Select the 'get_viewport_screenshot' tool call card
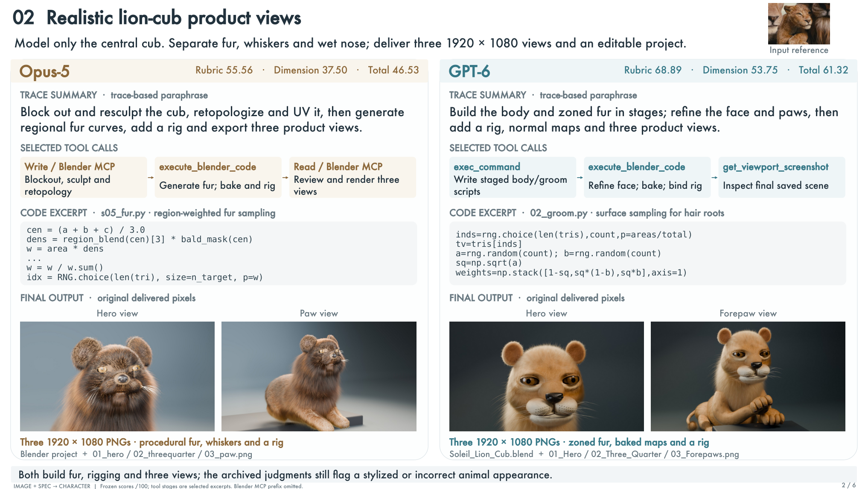Image resolution: width=868 pixels, height=489 pixels. coord(782,177)
